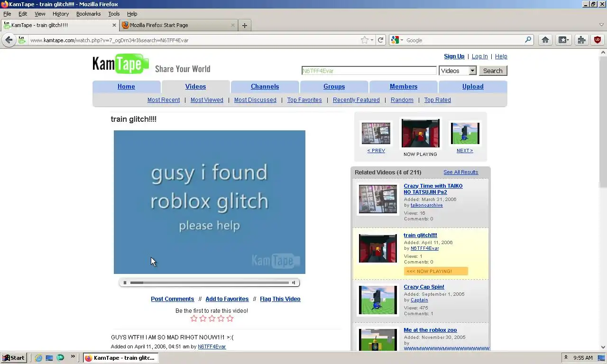Close the Mozilla Firefox Start Page tab
The image size is (607, 364).
tap(233, 25)
